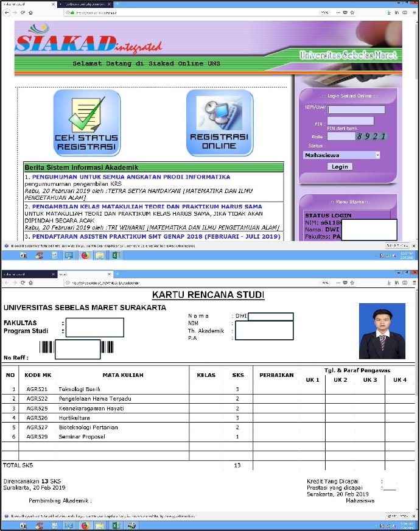
Task: Click the STATUS LOGIN heading
Action: click(328, 216)
